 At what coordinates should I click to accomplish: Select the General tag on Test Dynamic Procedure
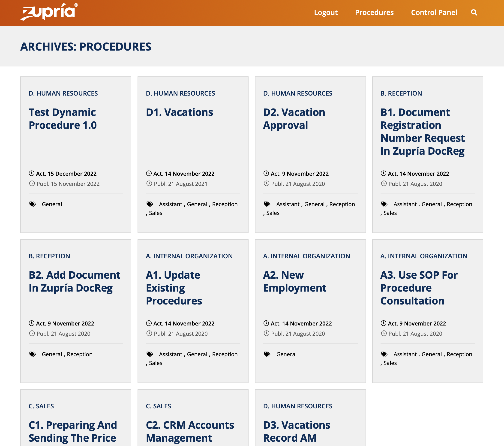pyautogui.click(x=52, y=204)
